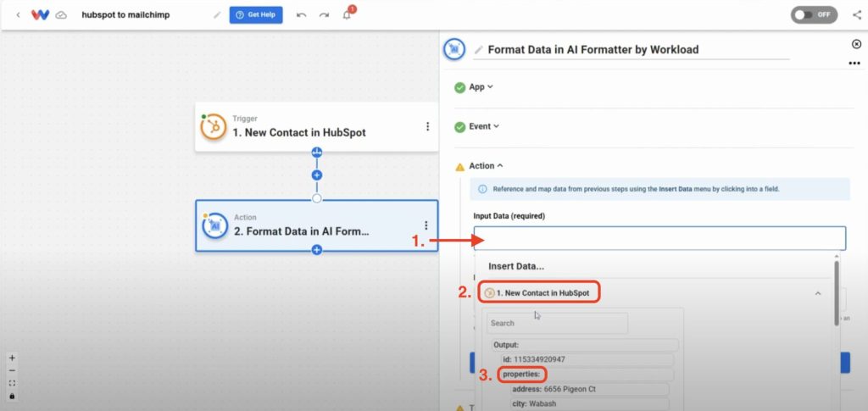The height and width of the screenshot is (411, 868).
Task: Insert the city: Wabash value
Action: [590, 404]
